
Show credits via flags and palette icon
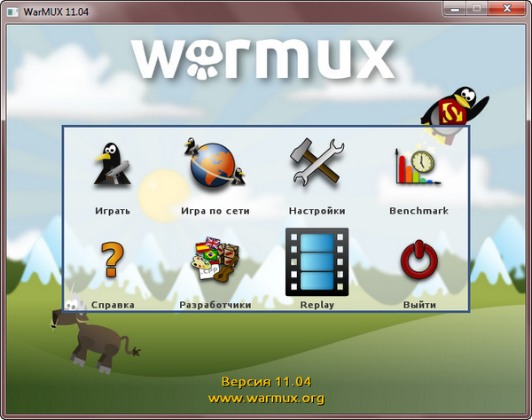[x=215, y=259]
